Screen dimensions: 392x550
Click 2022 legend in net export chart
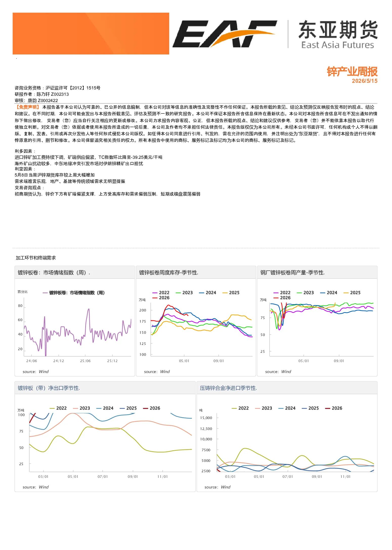pos(58,408)
